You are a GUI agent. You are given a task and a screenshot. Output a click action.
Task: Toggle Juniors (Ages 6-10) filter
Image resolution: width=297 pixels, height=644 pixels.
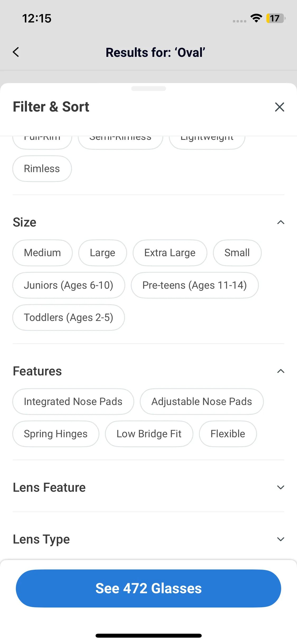click(68, 285)
